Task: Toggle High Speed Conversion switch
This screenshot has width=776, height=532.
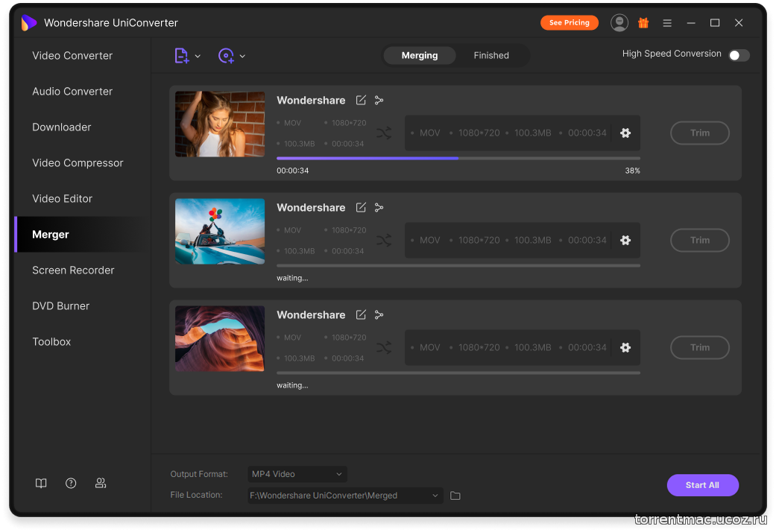Action: click(x=739, y=55)
